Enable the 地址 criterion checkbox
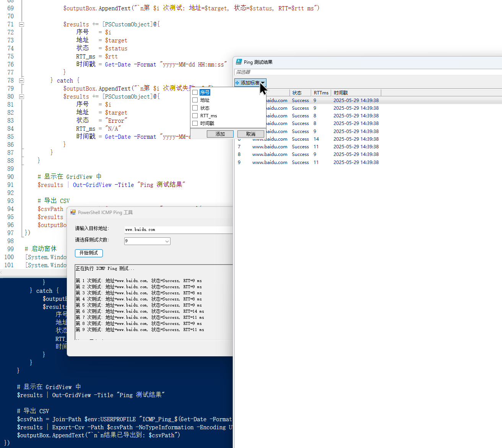 [x=195, y=100]
